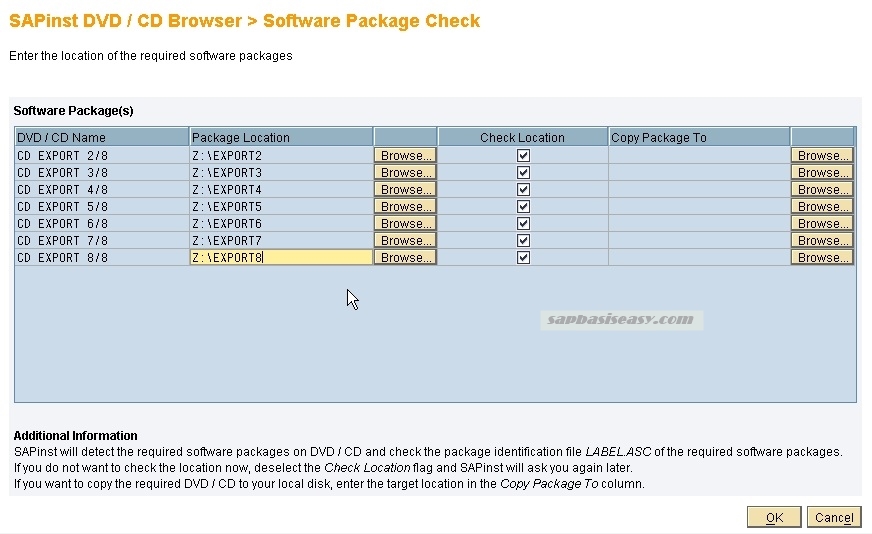
Task: Select the CD EXPORT 8/8 name cell
Action: click(x=102, y=258)
